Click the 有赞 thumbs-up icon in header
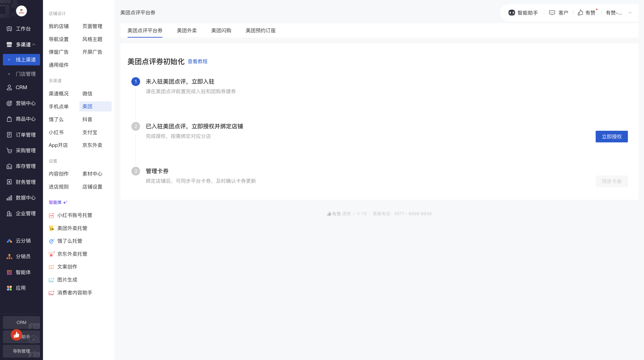The width and height of the screenshot is (644, 360). 580,13
